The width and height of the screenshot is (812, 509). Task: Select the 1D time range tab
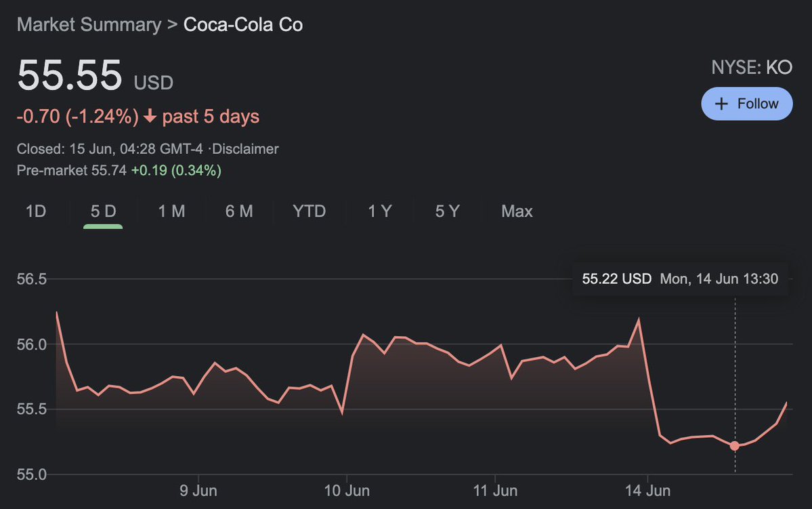coord(35,211)
